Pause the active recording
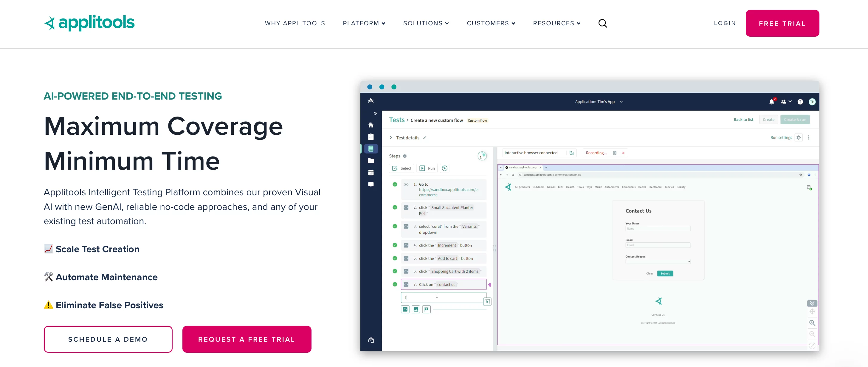 coord(615,153)
